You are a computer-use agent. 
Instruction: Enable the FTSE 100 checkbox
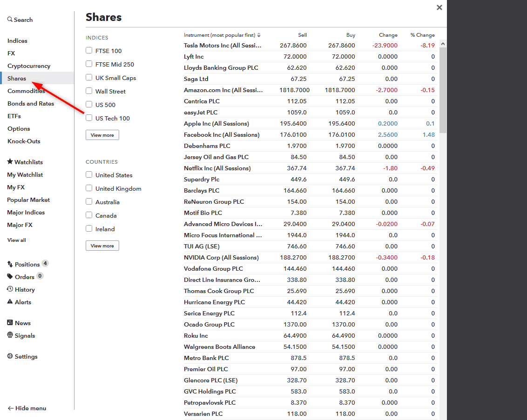point(89,51)
